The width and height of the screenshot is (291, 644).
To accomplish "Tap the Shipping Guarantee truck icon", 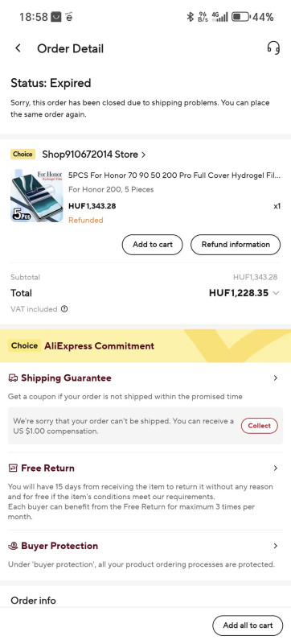I will [x=13, y=378].
